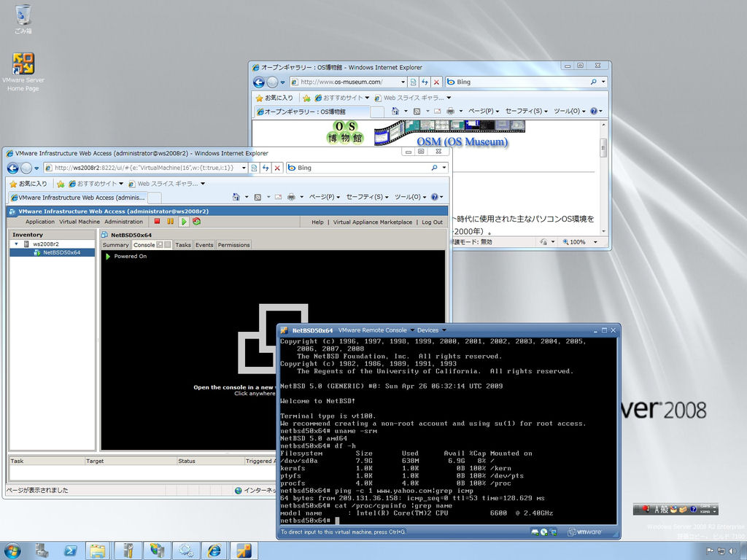
Task: Click Stop icon in VMware Web Access address bar
Action: 277,168
